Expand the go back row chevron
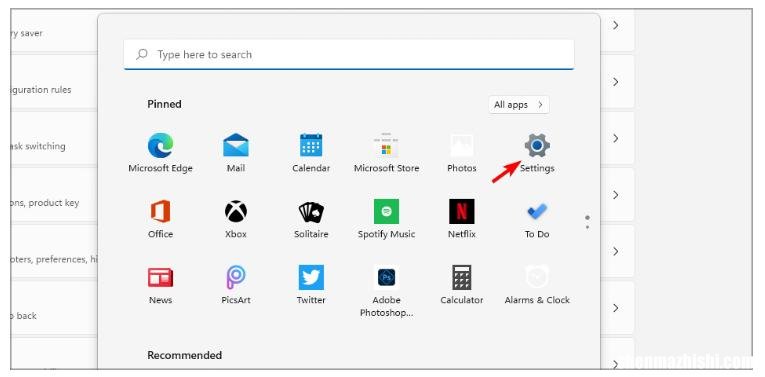The height and width of the screenshot is (377, 765). 616,308
